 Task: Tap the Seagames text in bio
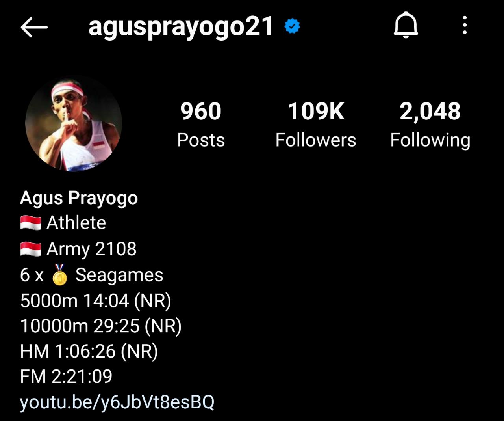click(x=119, y=275)
